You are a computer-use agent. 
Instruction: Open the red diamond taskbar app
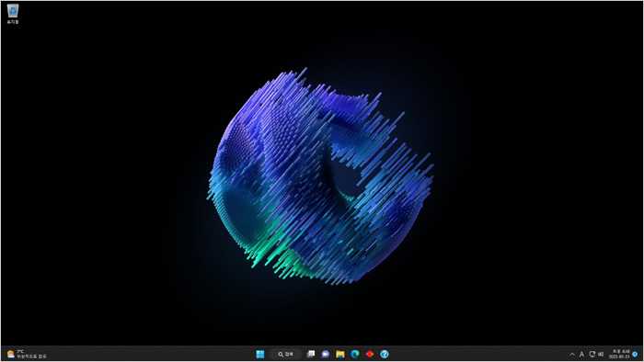[370, 354]
